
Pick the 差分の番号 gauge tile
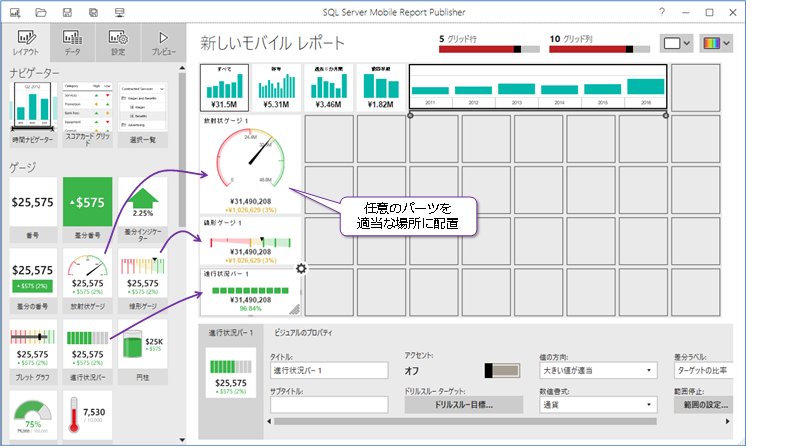coord(33,281)
